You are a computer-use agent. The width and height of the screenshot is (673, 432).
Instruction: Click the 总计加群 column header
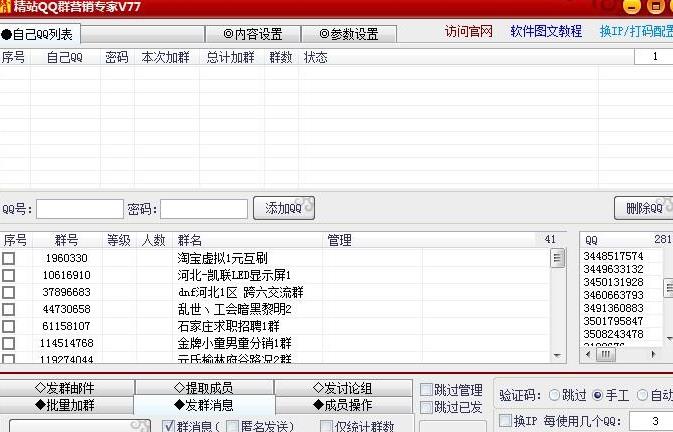pyautogui.click(x=231, y=57)
